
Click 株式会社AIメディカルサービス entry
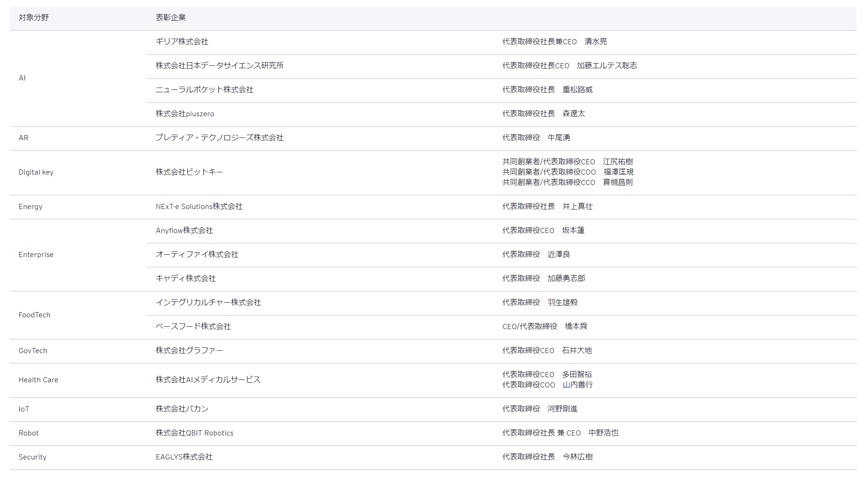click(208, 380)
